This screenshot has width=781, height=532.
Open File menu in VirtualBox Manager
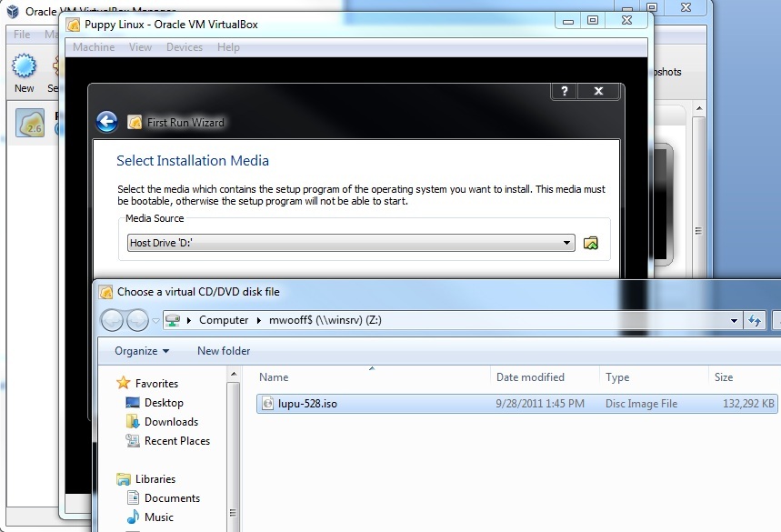(x=22, y=35)
